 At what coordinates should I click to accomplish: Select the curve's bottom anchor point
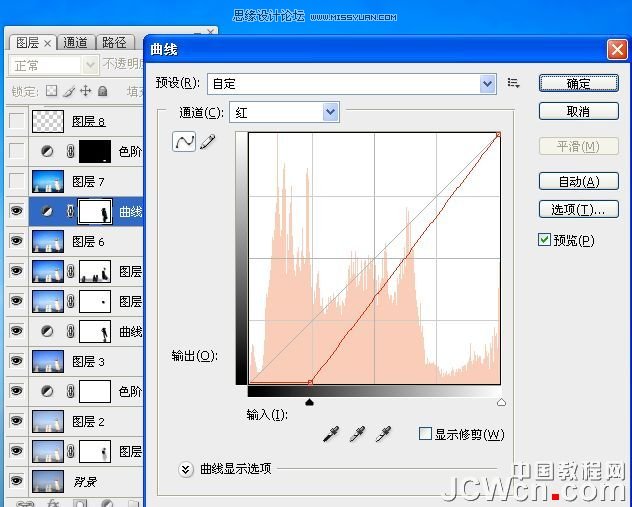pyautogui.click(x=310, y=382)
